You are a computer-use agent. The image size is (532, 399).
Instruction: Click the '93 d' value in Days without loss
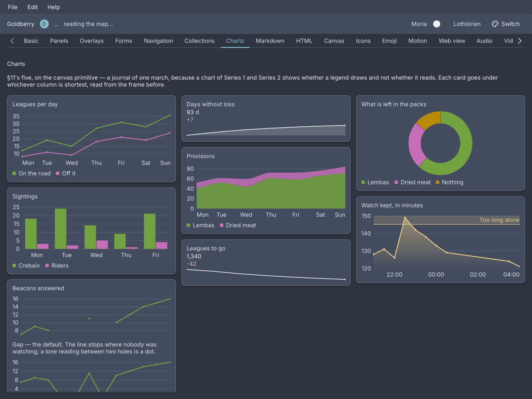tap(193, 112)
